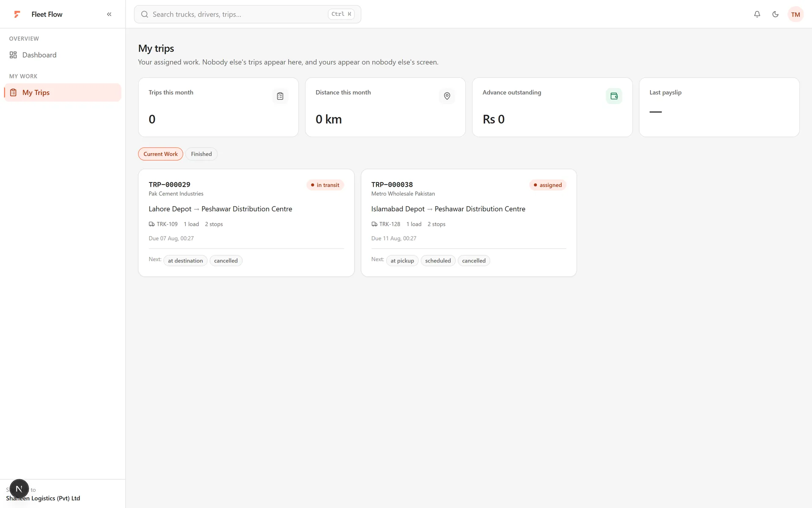Click the Metro Wholesale Pakistan text
The height and width of the screenshot is (508, 812).
(403, 194)
